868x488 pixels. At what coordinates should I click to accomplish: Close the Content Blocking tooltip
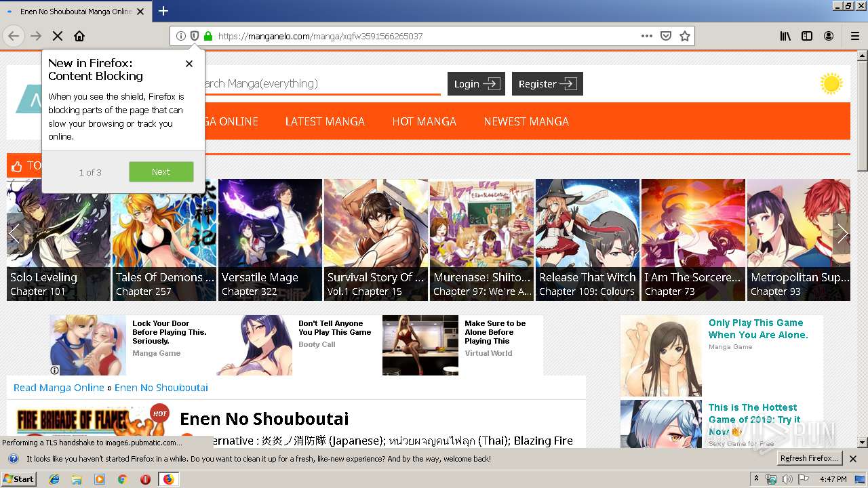[x=189, y=64]
